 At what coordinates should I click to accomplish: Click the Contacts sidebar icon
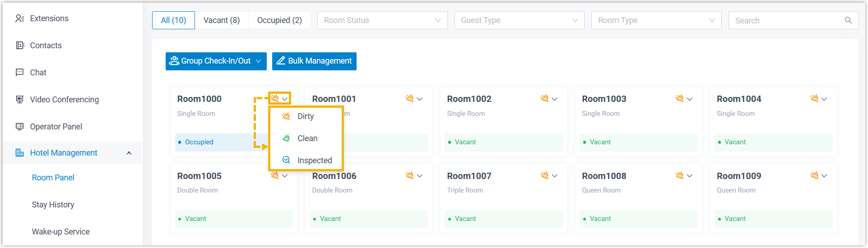[x=19, y=46]
